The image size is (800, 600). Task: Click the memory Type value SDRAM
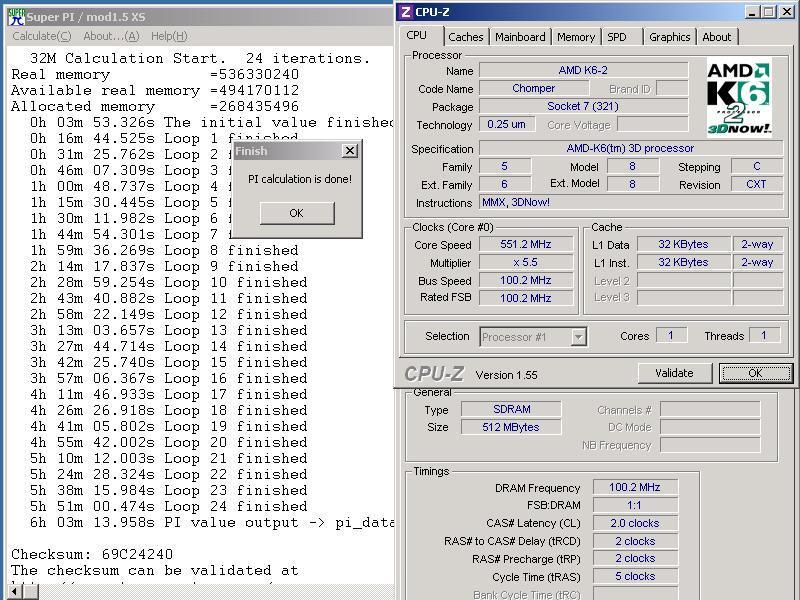click(x=511, y=409)
